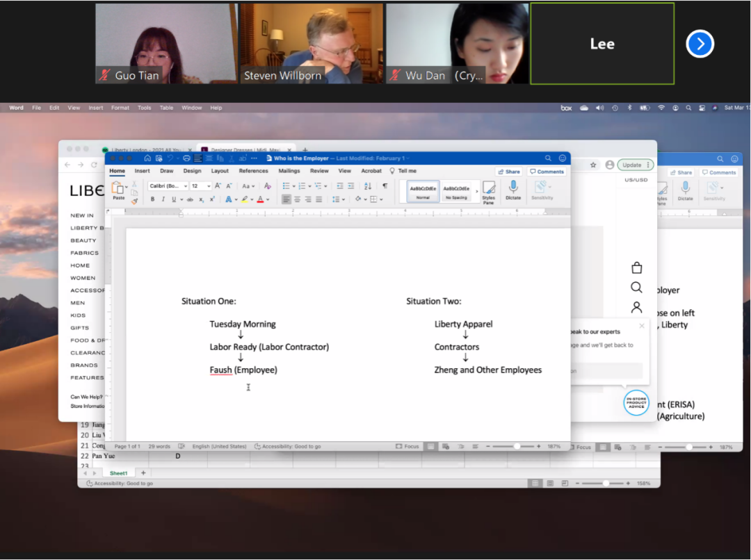Open the Change Case Aa dropdown
751x560 pixels.
pyautogui.click(x=248, y=186)
